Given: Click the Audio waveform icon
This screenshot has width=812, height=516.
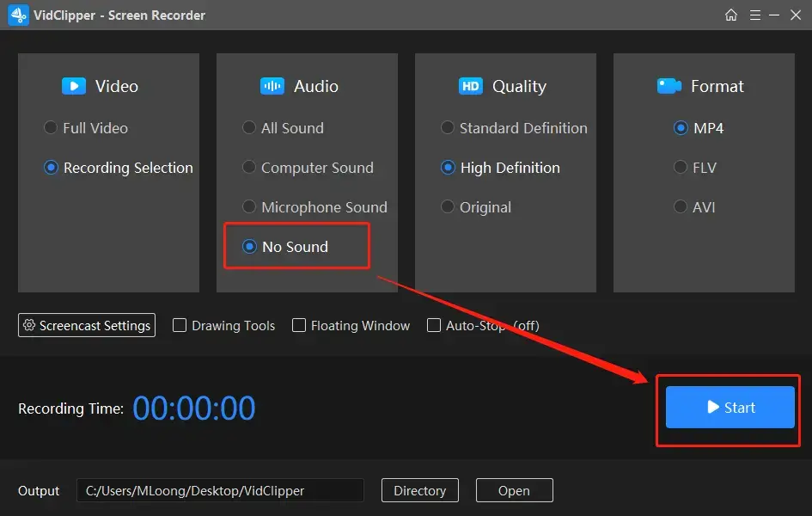Looking at the screenshot, I should point(272,86).
